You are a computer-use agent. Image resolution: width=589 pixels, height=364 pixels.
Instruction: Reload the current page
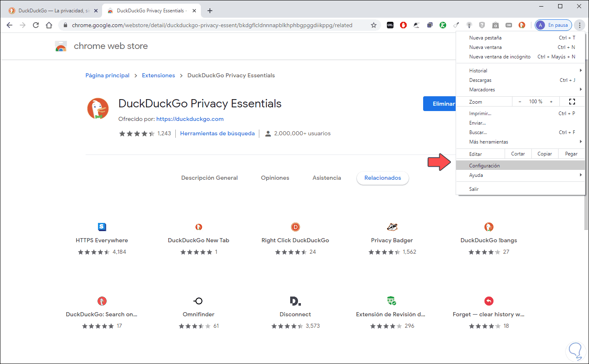(36, 25)
